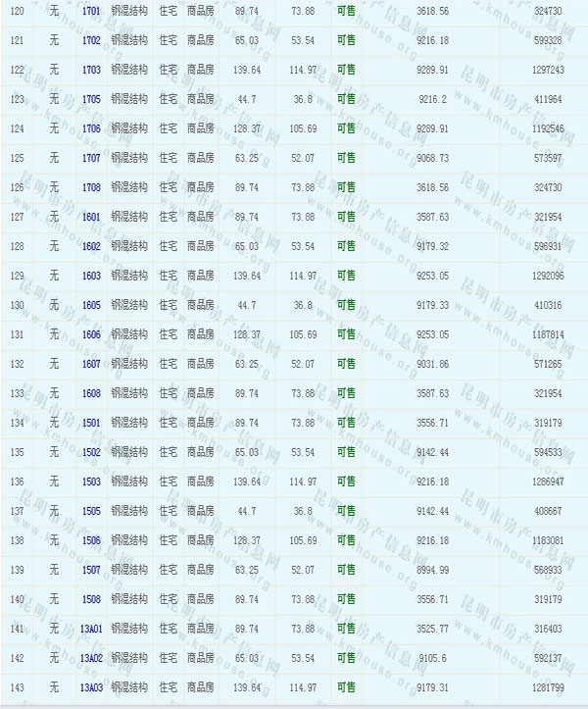Open room 13A03 link
This screenshot has width=588, height=709.
coord(91,687)
